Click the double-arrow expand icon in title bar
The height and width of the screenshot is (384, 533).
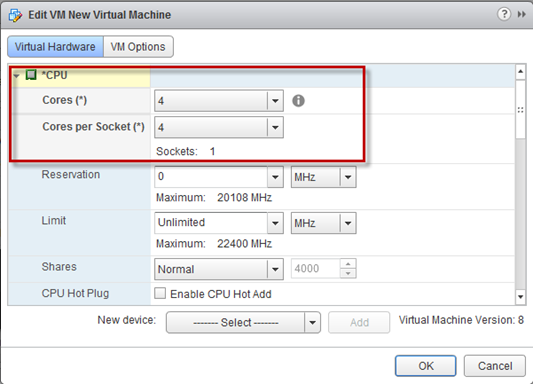point(521,14)
